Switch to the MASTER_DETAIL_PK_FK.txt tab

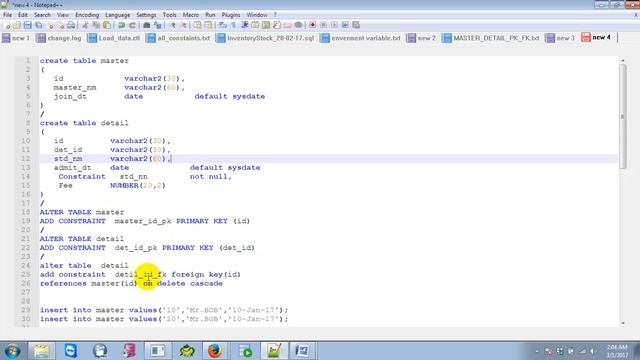point(491,38)
